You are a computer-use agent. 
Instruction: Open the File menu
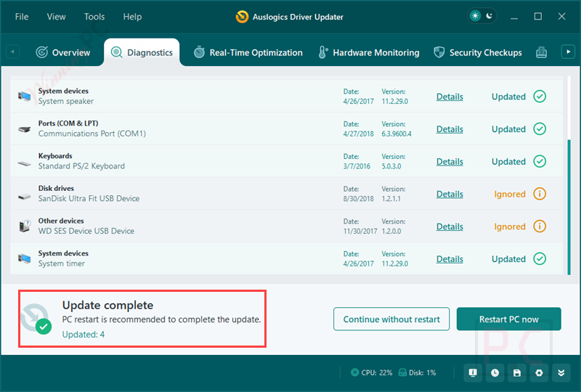[x=22, y=17]
